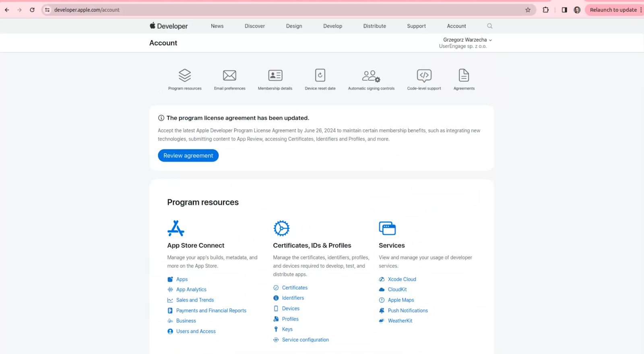This screenshot has width=644, height=354.
Task: Open Agreements document icon
Action: point(464,75)
